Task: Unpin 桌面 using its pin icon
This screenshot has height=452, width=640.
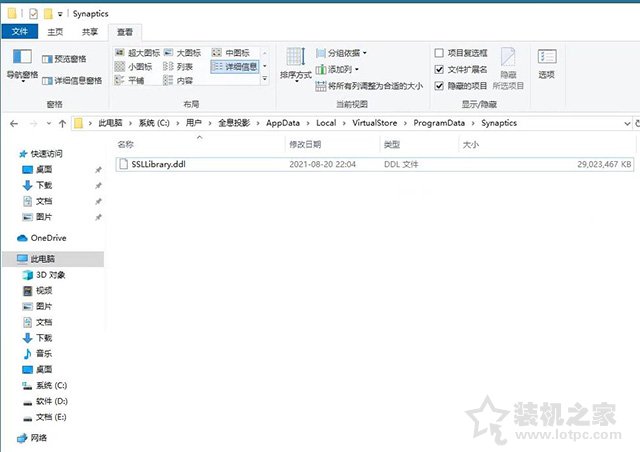Action: [x=98, y=169]
